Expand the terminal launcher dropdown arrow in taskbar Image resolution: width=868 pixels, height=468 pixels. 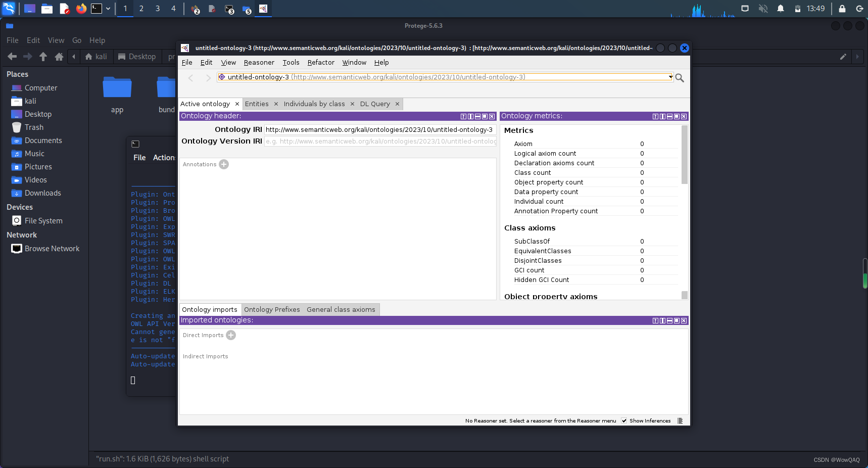(108, 9)
